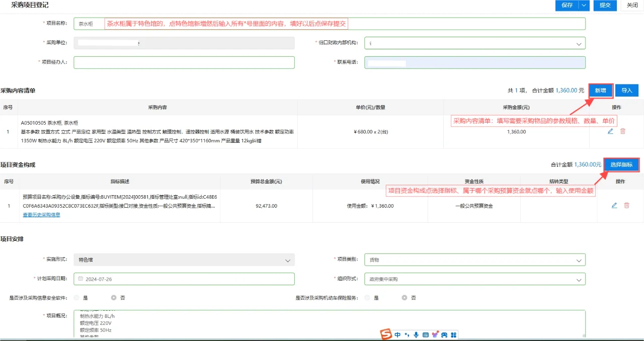This screenshot has width=644, height=341.
Task: Click the 提交 button
Action: coord(605,5)
